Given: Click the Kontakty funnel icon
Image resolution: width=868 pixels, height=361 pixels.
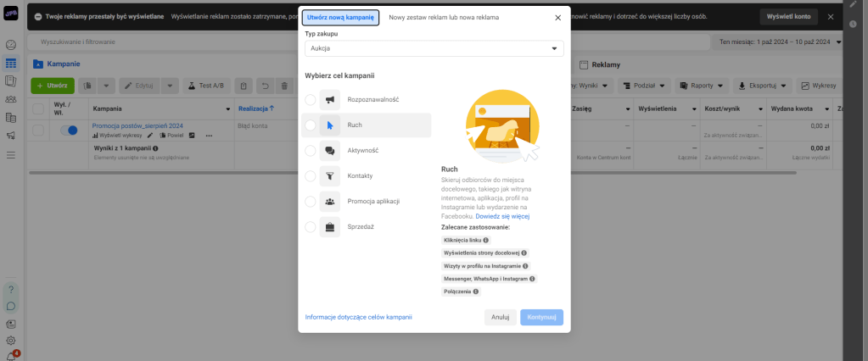Looking at the screenshot, I should pos(330,175).
